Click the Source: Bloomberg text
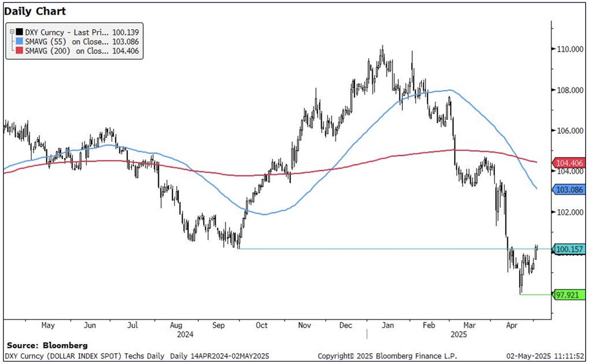Image resolution: width=589 pixels, height=364 pixels. [47, 346]
